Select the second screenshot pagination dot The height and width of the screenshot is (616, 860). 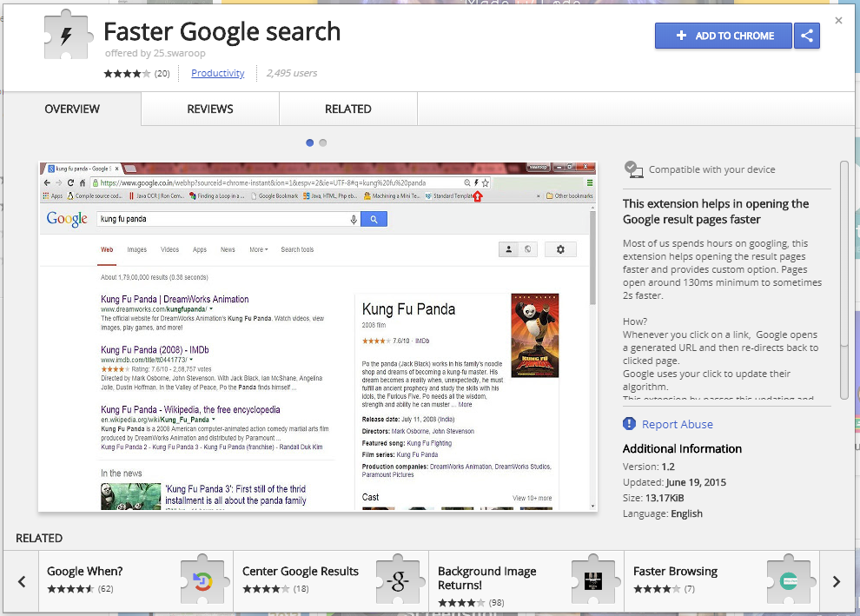322,142
